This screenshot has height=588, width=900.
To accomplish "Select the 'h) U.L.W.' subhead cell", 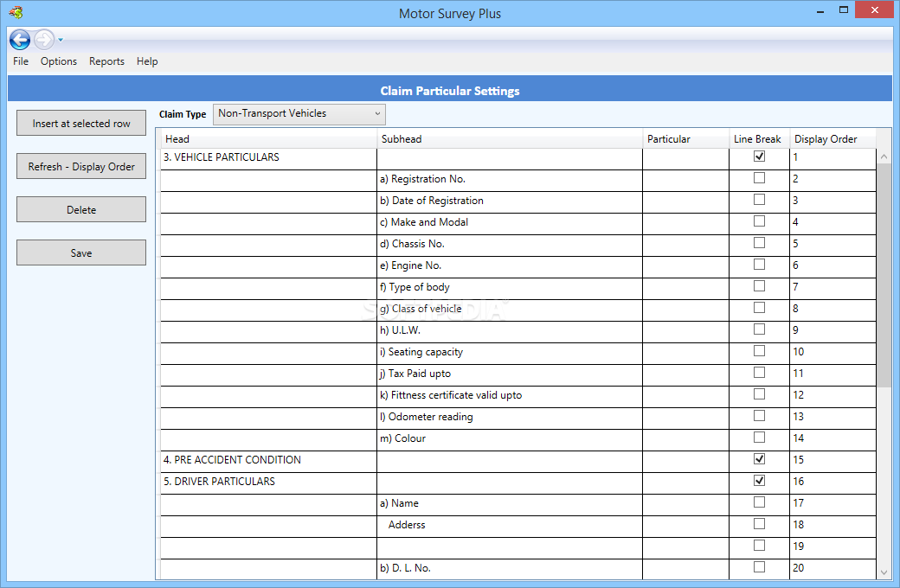I will click(x=510, y=330).
